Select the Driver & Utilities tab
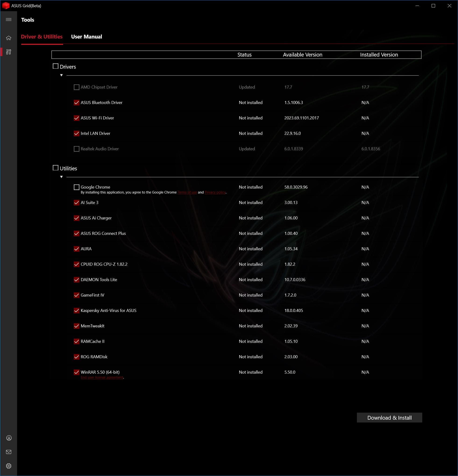This screenshot has width=458, height=476. point(42,37)
